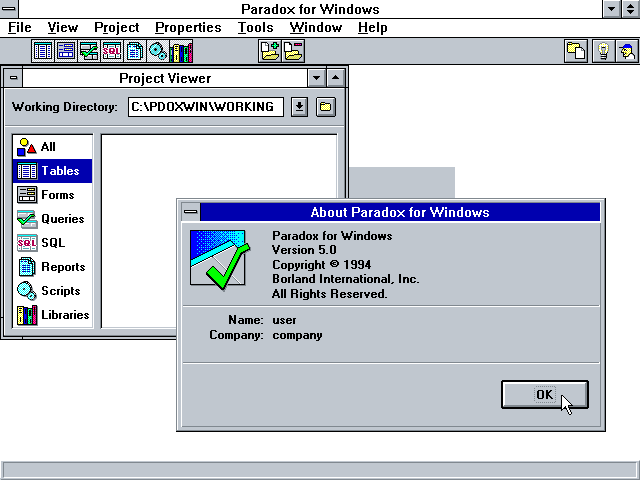Click the 'user' name value

(284, 320)
